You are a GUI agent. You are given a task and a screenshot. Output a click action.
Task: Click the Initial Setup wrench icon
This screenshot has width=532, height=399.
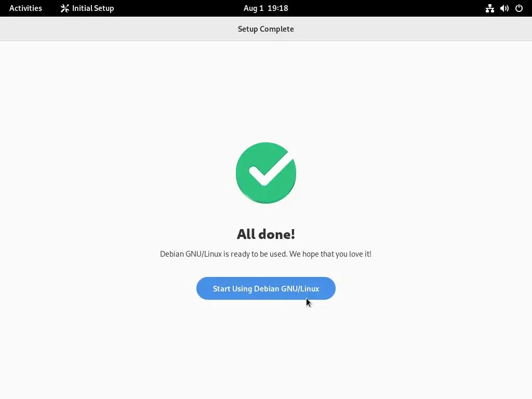[64, 8]
